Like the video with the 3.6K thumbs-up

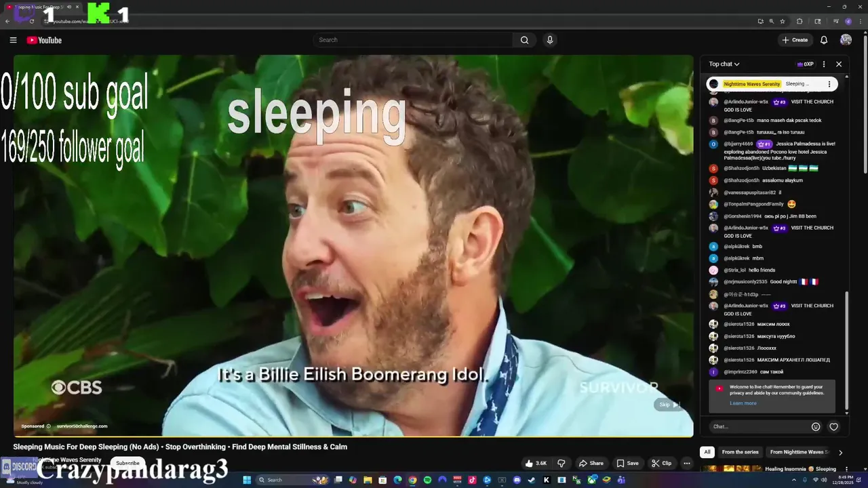pos(536,464)
